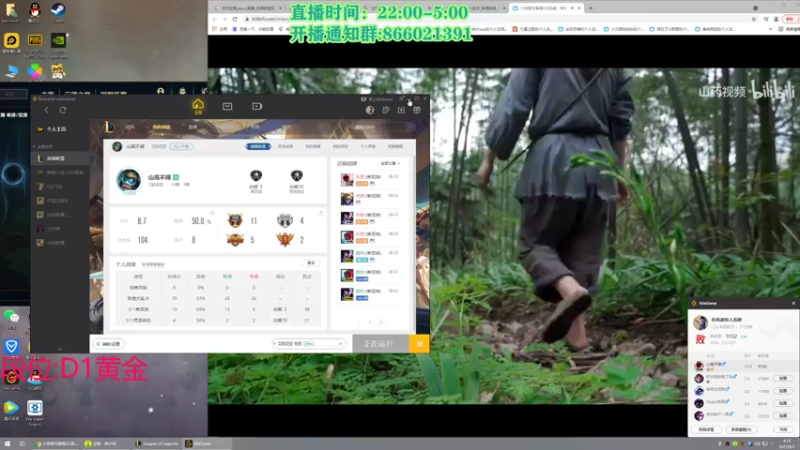The height and width of the screenshot is (450, 800).
Task: Switch to second tab in the stats tab row
Action: (286, 146)
